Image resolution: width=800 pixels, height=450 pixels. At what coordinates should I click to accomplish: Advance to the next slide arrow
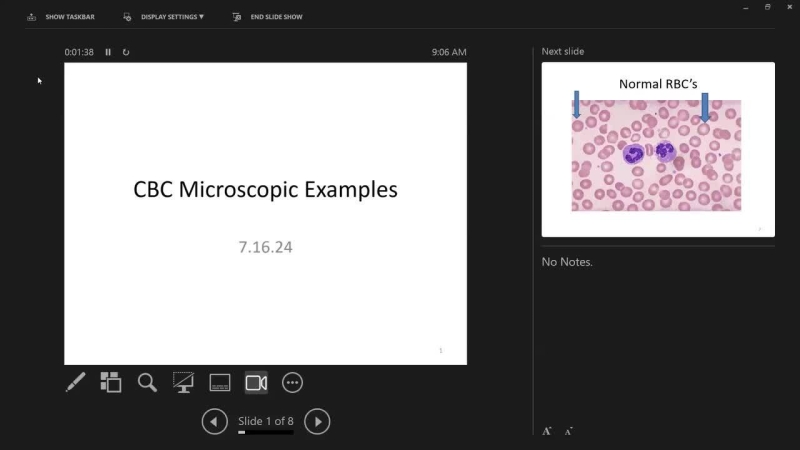317,421
